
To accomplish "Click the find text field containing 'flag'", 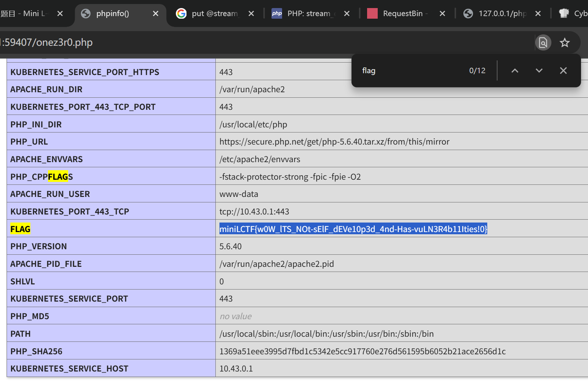I will [x=410, y=71].
